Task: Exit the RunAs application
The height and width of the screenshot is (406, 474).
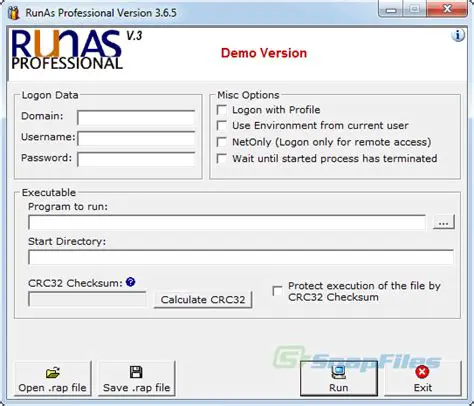Action: click(x=423, y=379)
